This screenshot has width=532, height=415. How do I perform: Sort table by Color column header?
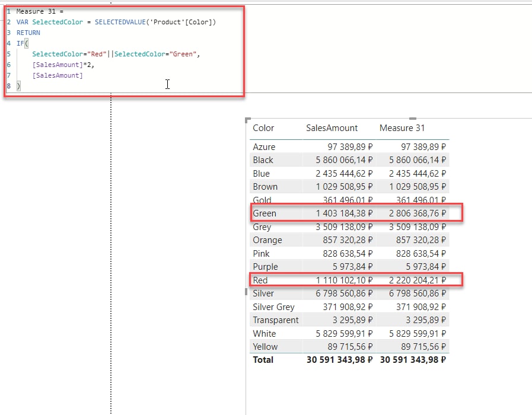click(263, 128)
